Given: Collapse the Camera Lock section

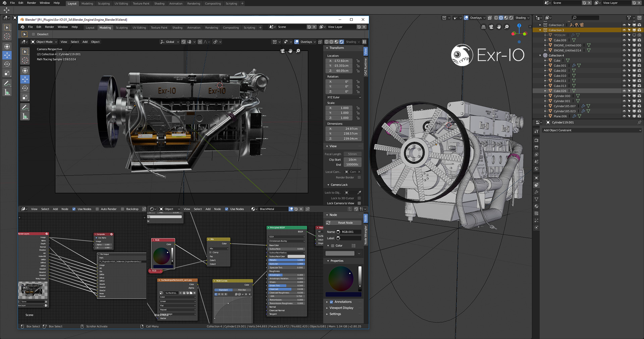Looking at the screenshot, I should pyautogui.click(x=328, y=185).
